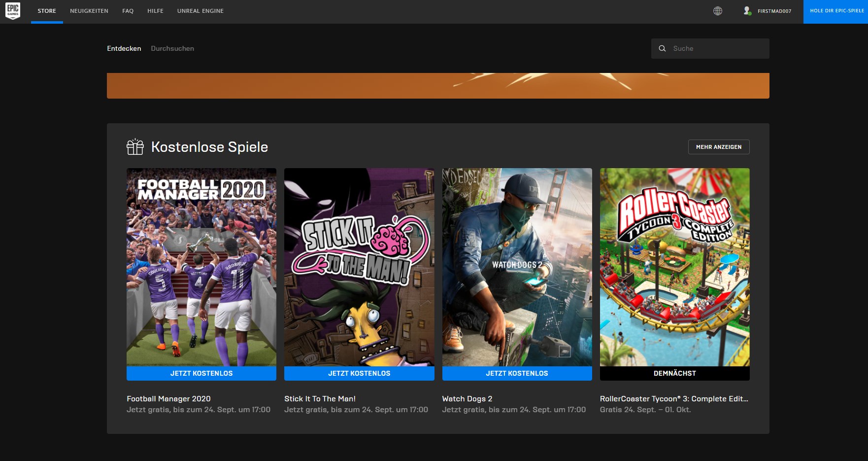Click the user profile avatar icon
Screen dimensions: 868x461
(747, 11)
